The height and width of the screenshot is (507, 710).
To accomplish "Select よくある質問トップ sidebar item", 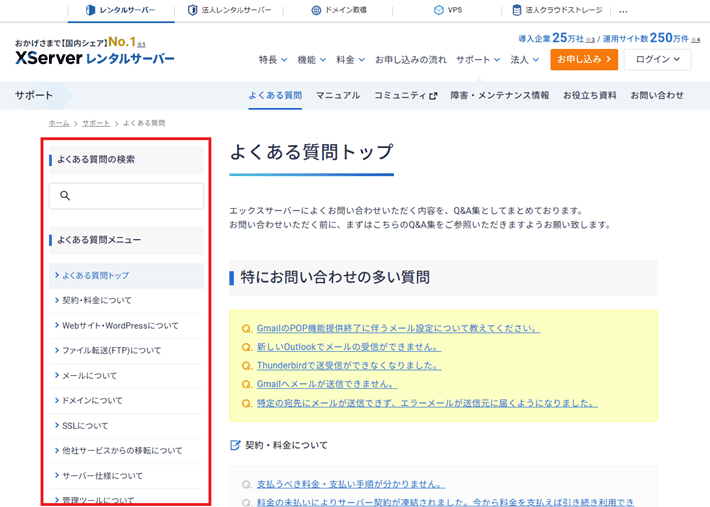I will click(126, 276).
